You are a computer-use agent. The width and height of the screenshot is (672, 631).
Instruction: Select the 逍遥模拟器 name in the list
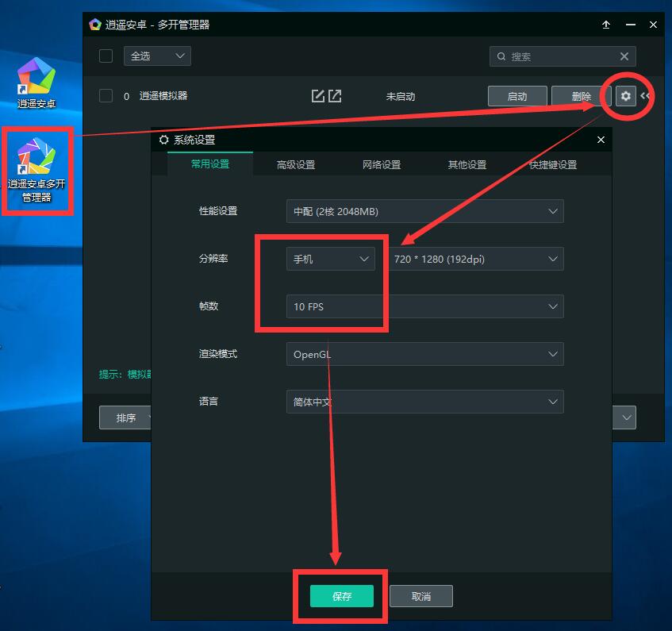[163, 95]
